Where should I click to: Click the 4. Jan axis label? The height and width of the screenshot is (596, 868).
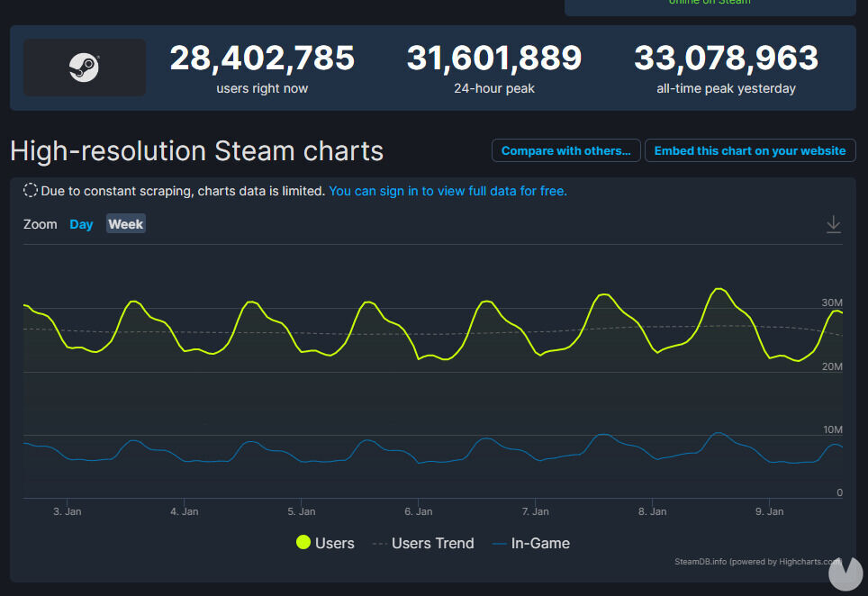click(x=185, y=511)
